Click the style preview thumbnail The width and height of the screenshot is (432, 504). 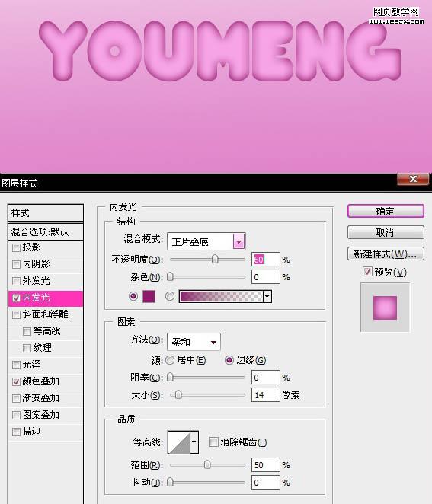tap(385, 308)
